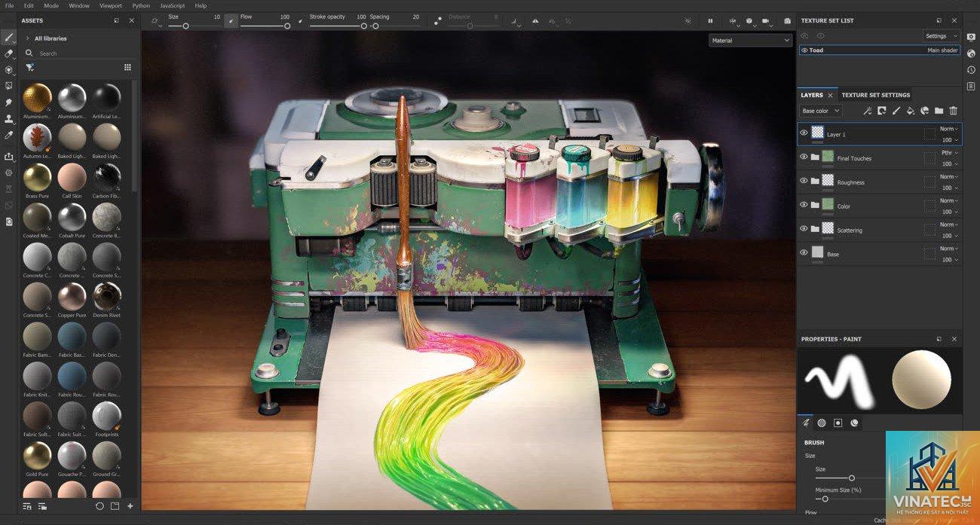The width and height of the screenshot is (980, 525).
Task: Click the asset filter funnel icon
Action: click(29, 67)
